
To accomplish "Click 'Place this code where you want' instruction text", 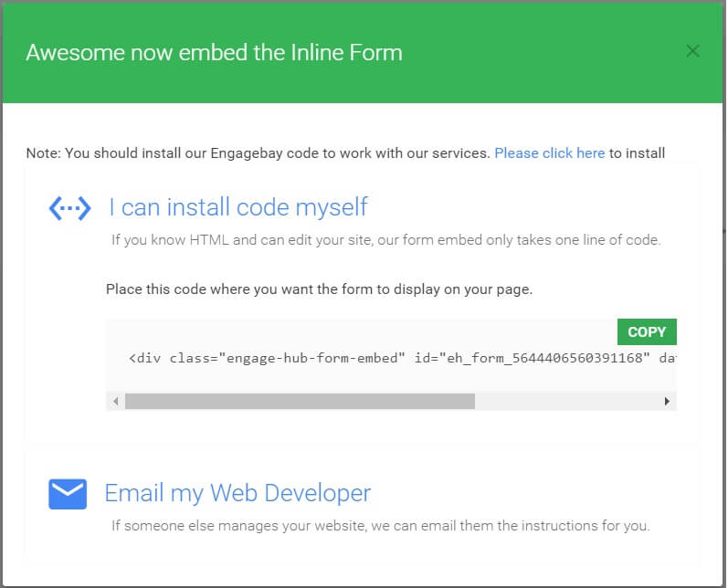I will pos(319,289).
